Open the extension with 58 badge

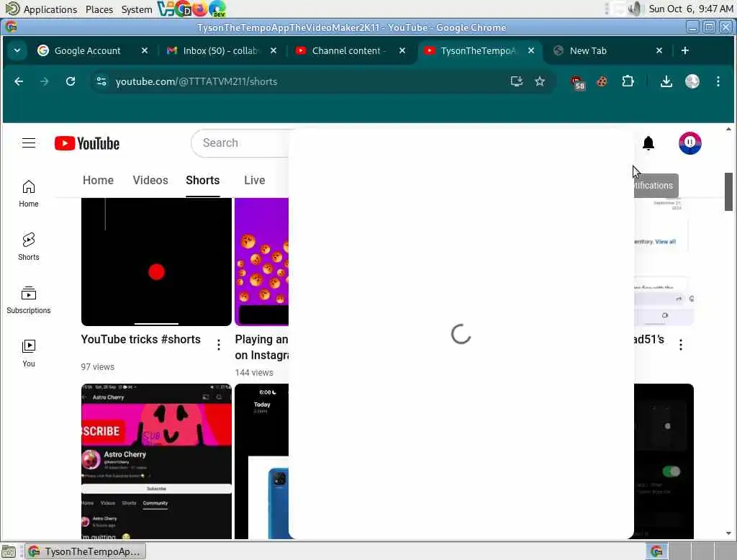[x=578, y=82]
